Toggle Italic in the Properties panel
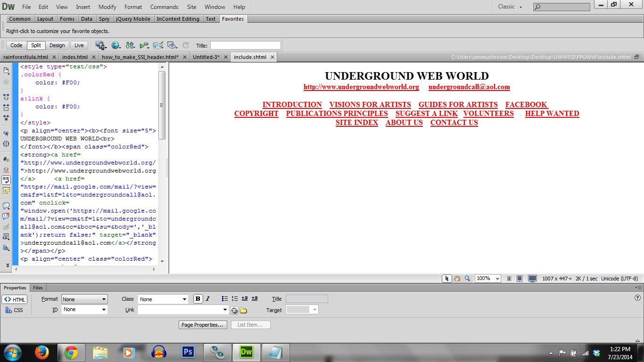The image size is (644, 362). [207, 298]
